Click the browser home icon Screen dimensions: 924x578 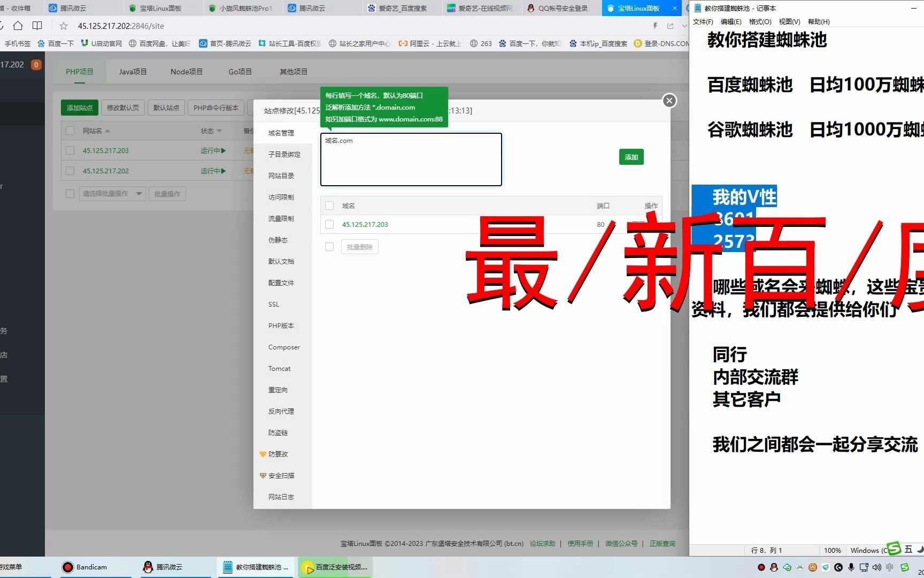click(x=18, y=26)
